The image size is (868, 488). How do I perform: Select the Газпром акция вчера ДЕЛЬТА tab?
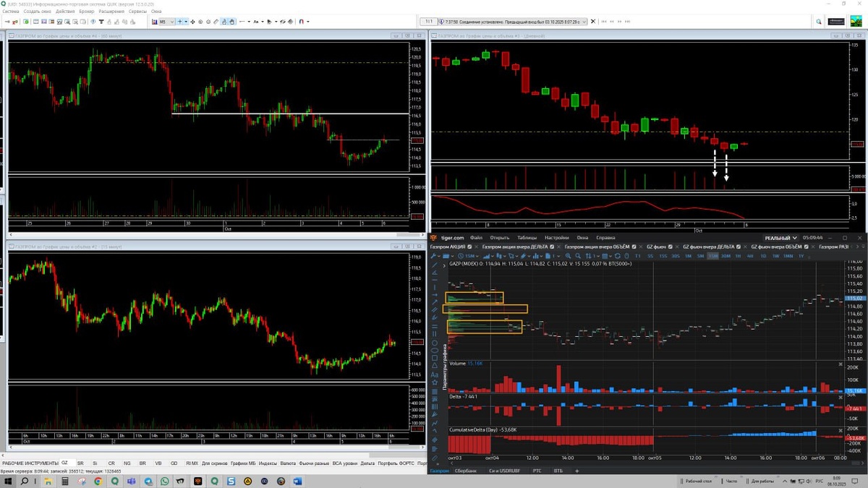pyautogui.click(x=515, y=247)
